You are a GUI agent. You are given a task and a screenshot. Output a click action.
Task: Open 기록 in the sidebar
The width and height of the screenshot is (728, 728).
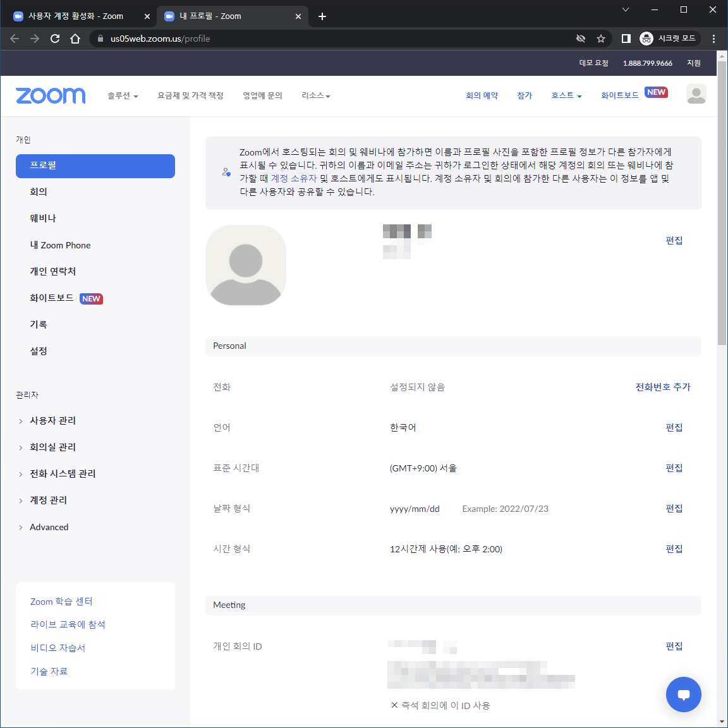pyautogui.click(x=39, y=325)
